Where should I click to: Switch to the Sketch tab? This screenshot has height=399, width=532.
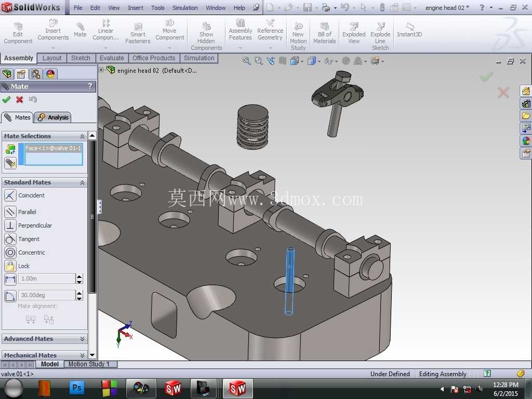point(81,58)
